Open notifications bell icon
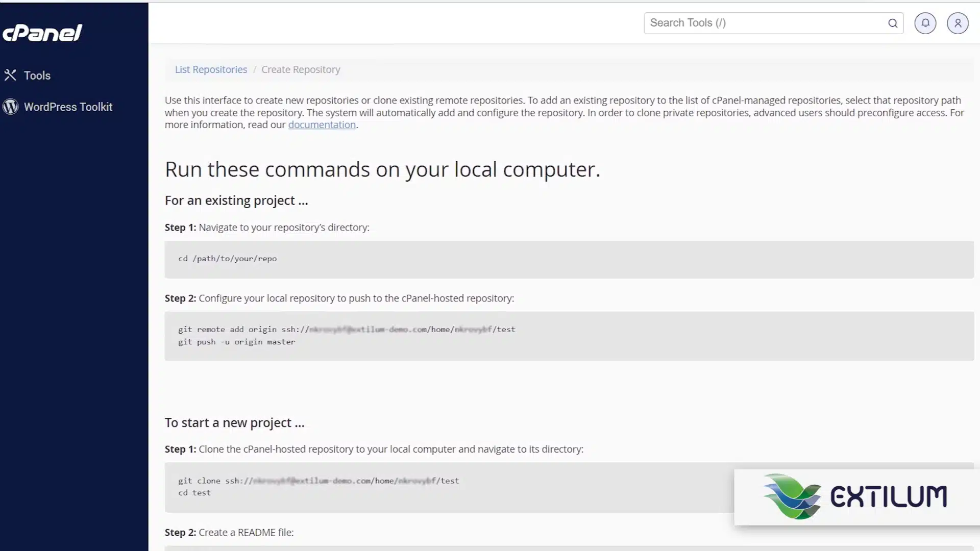The width and height of the screenshot is (980, 551). coord(925,23)
